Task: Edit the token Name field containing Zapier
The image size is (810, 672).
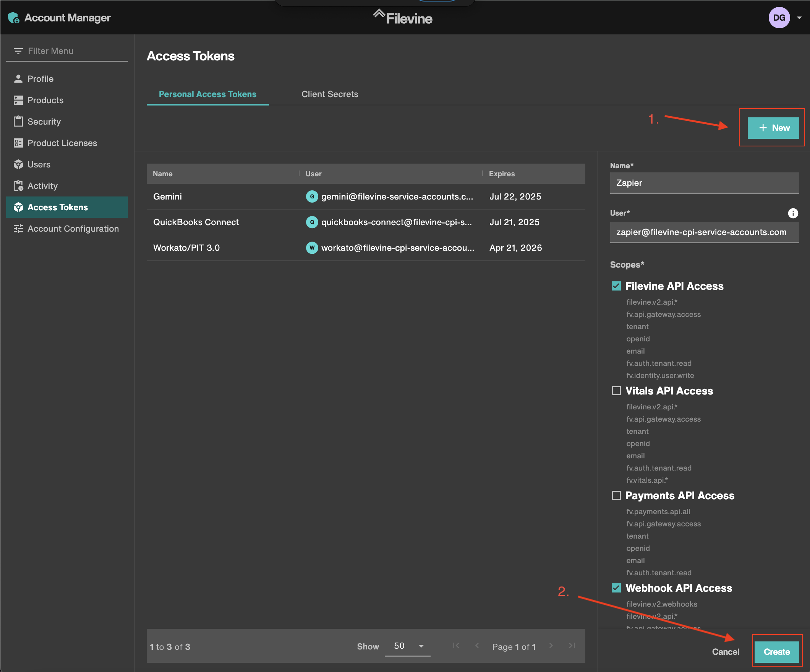Action: [x=704, y=183]
